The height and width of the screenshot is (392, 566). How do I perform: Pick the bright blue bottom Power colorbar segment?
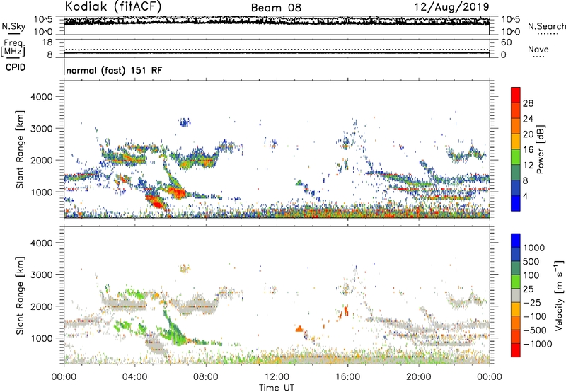tap(516, 203)
